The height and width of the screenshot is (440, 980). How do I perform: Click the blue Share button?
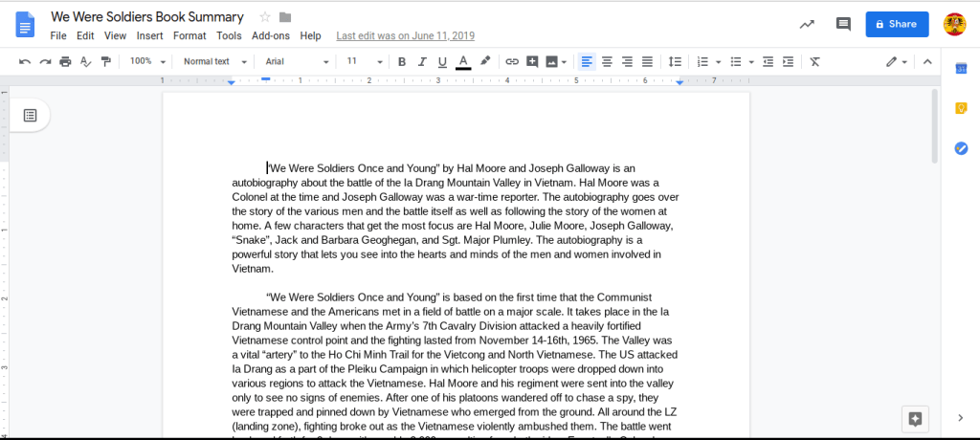coord(897,24)
